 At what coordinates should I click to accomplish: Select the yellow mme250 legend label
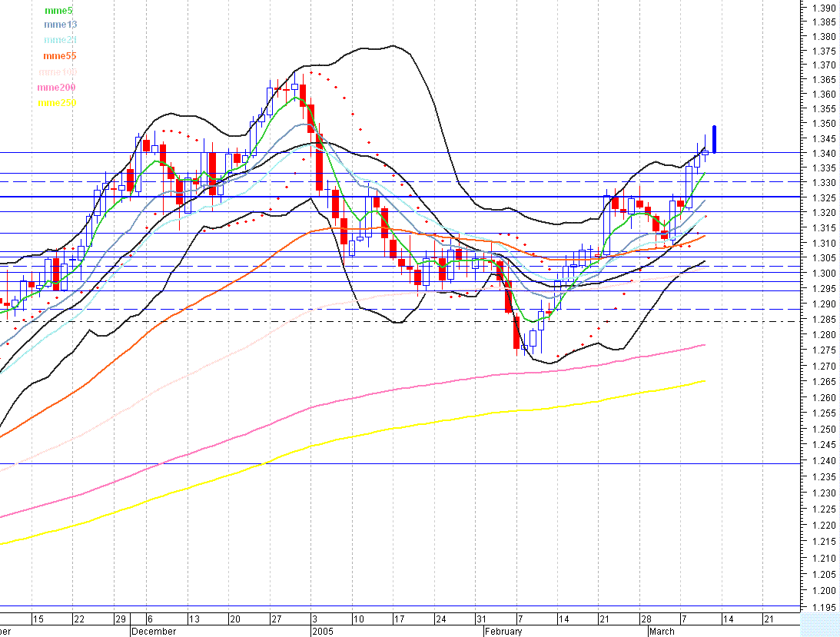coord(56,103)
